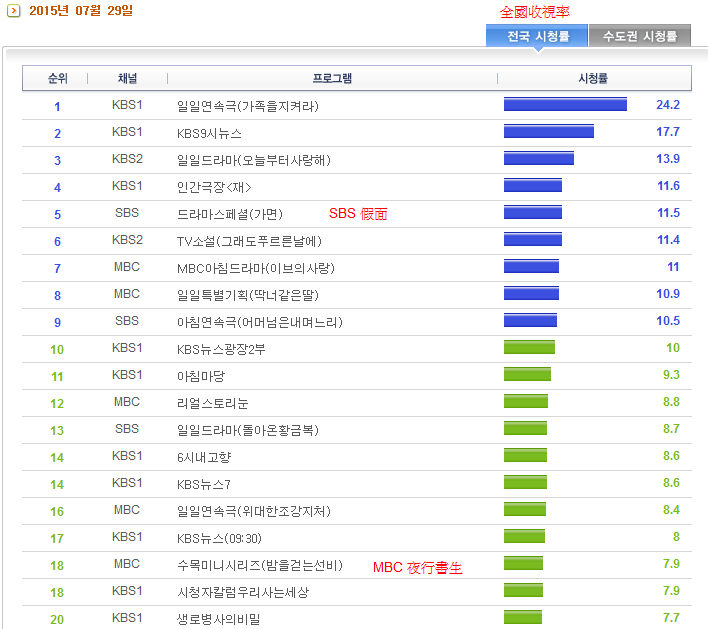Select program 6시내고향
708x629 pixels.
[x=204, y=457]
